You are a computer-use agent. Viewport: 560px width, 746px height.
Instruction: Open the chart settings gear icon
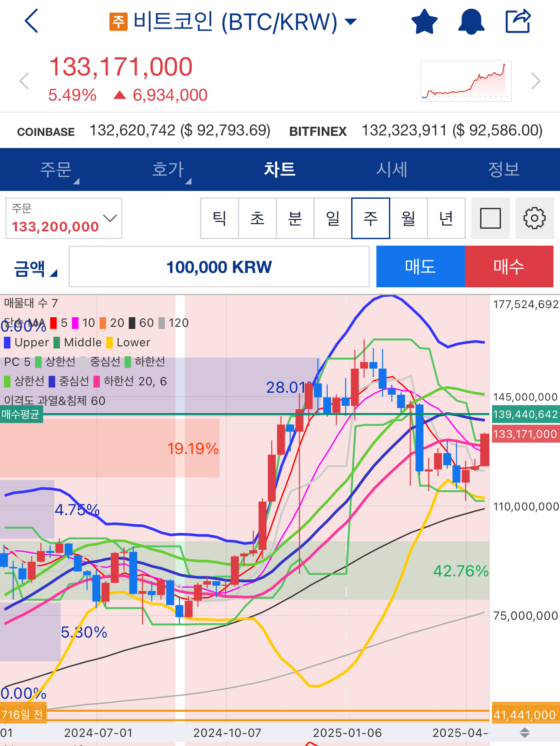click(x=534, y=218)
